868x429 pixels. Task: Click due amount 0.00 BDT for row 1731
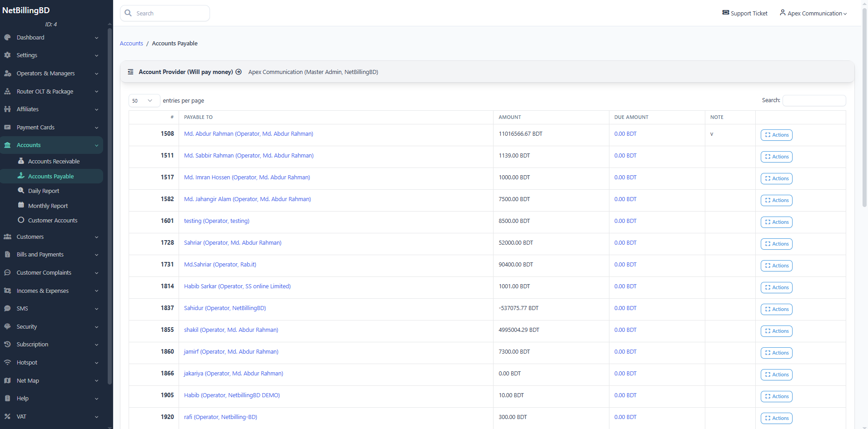pyautogui.click(x=625, y=264)
